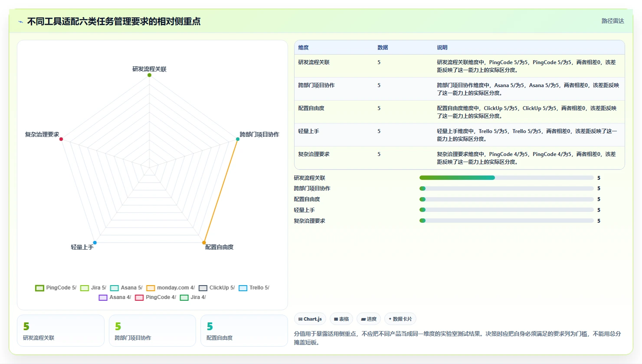
Task: Click the 配置自由度 progress bar
Action: [x=506, y=199]
